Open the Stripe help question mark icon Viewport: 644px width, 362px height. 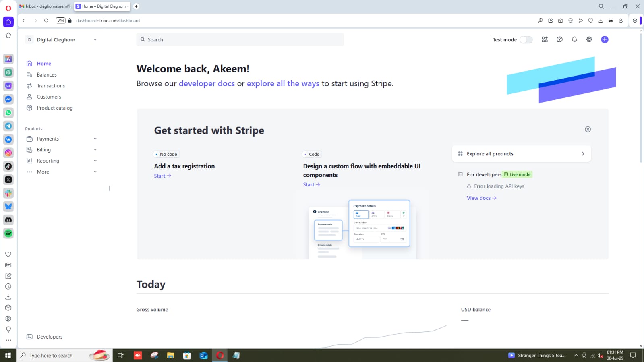[x=559, y=39]
